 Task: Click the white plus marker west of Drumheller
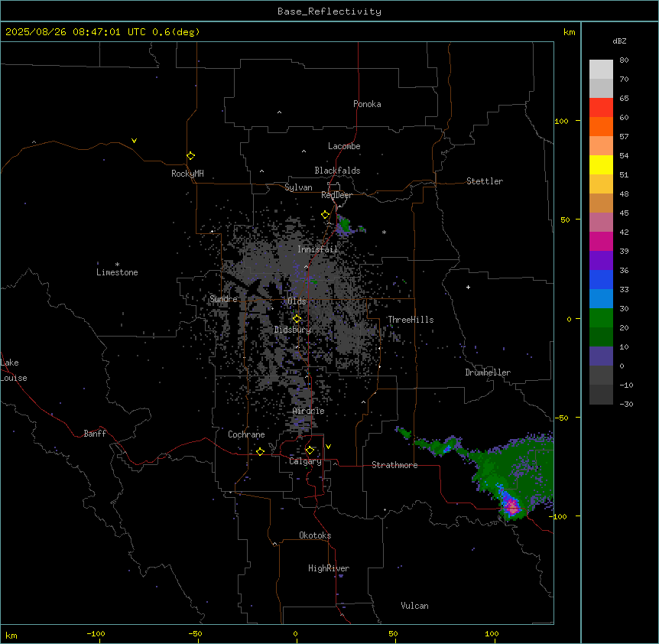(468, 287)
